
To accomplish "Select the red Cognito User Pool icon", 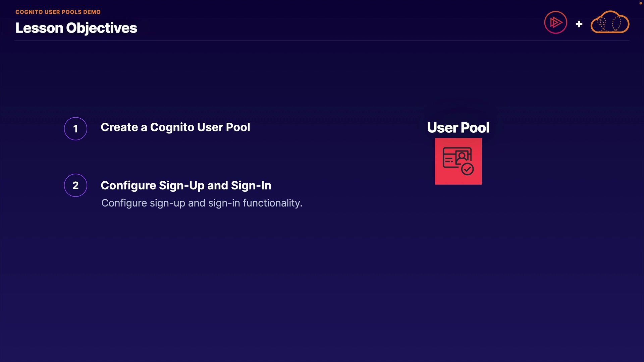I will point(458,161).
